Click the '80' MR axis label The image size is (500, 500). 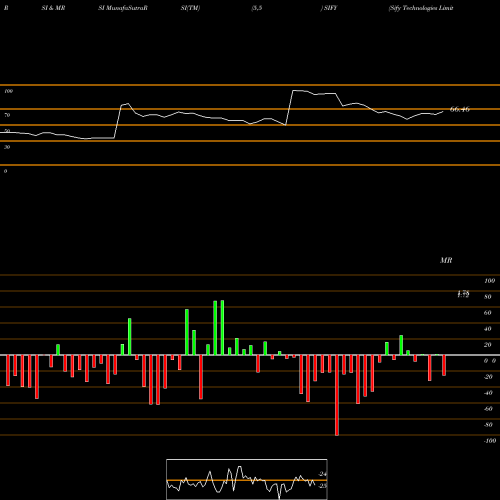(x=488, y=297)
